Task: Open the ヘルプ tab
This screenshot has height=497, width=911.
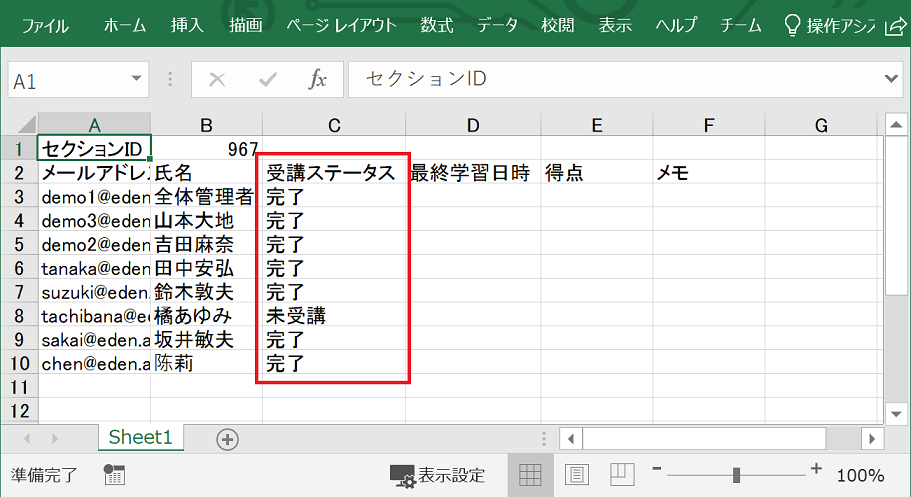Action: point(676,26)
